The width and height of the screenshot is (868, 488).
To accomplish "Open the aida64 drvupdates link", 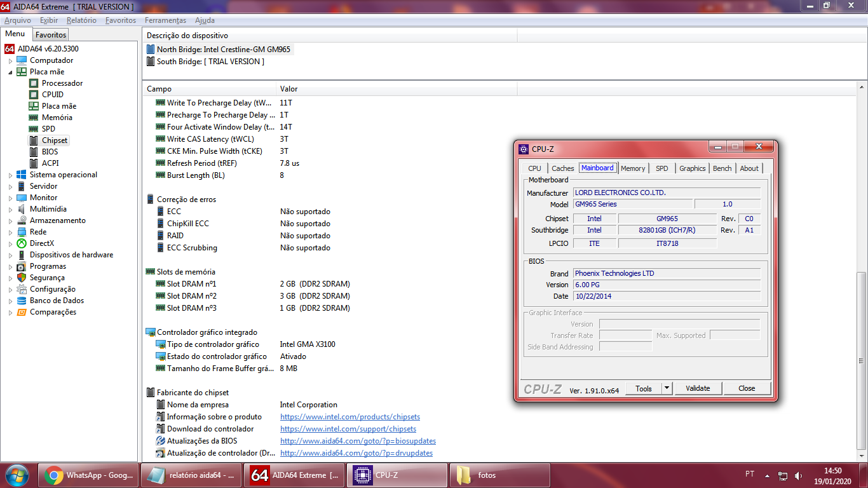I will (x=356, y=453).
